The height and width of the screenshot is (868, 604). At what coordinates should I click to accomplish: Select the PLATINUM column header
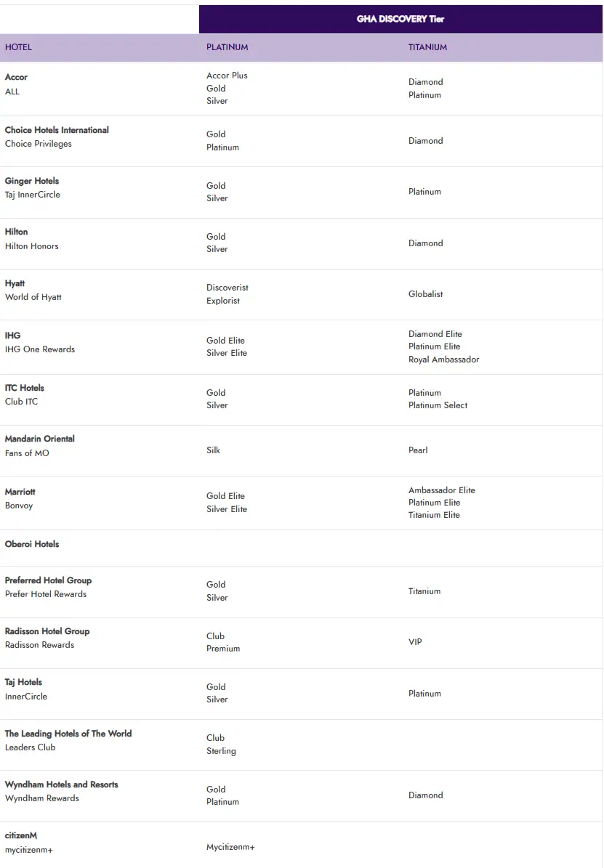click(227, 47)
